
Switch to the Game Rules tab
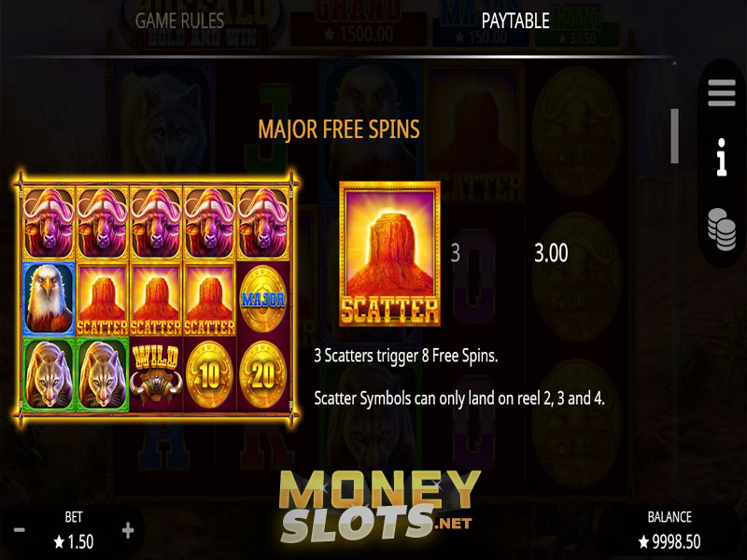pyautogui.click(x=179, y=21)
